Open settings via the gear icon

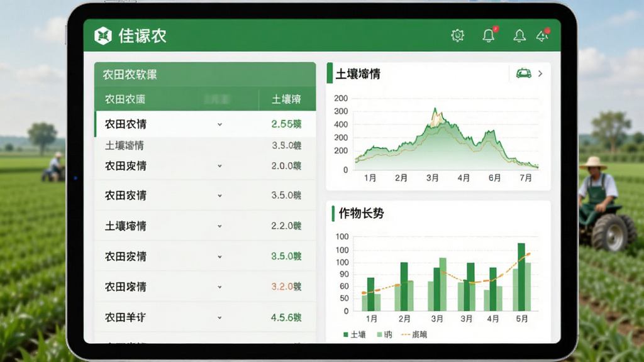click(458, 36)
